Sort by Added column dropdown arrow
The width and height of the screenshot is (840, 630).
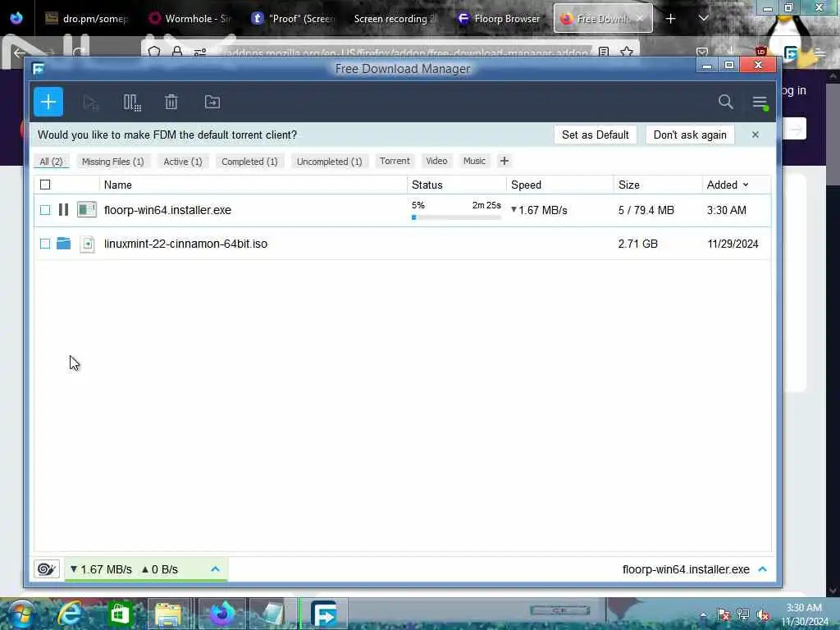point(745,185)
